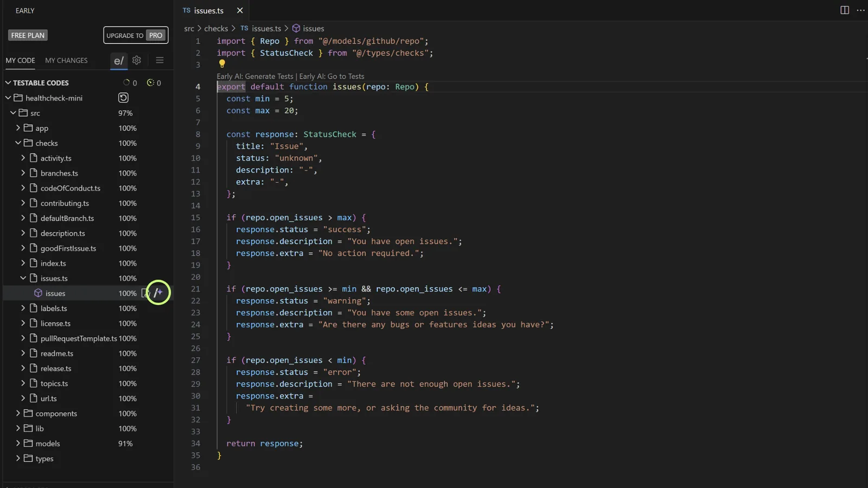Click the issues function cube icon
868x488 pixels.
(x=39, y=293)
